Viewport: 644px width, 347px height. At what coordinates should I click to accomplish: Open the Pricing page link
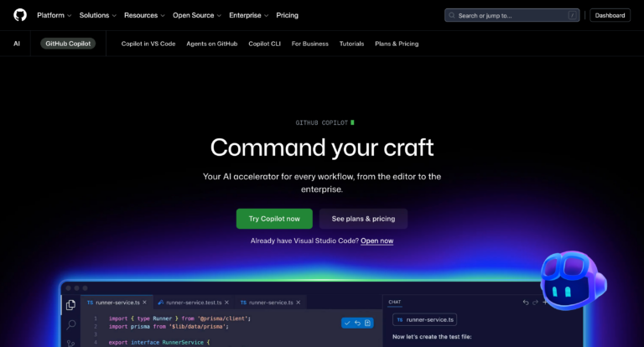tap(287, 15)
